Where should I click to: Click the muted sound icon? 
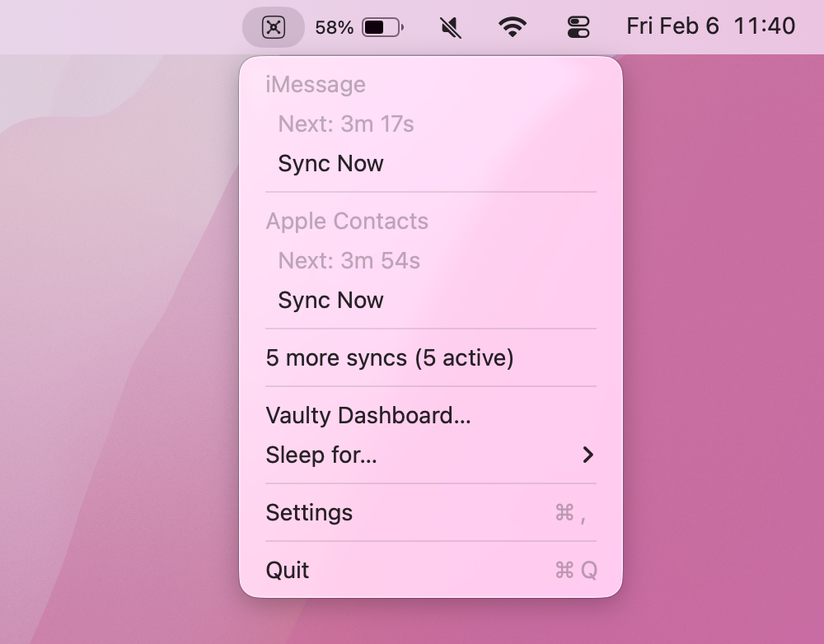(450, 26)
